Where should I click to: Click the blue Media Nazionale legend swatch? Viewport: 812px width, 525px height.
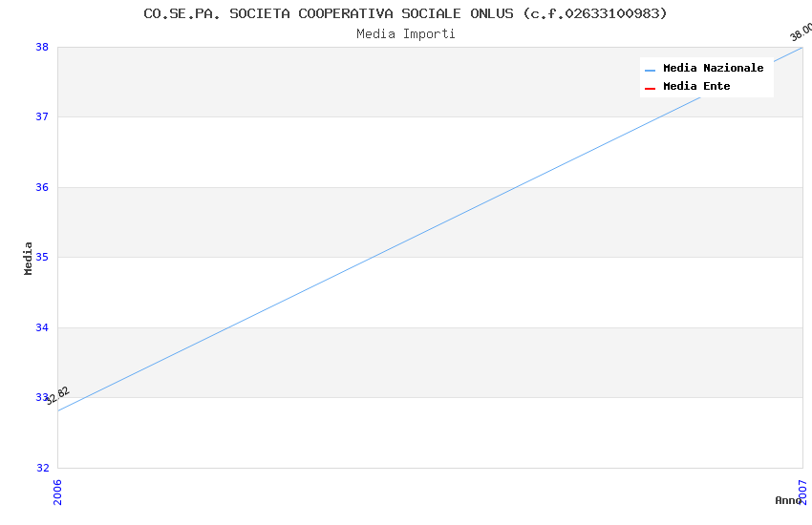(x=650, y=70)
